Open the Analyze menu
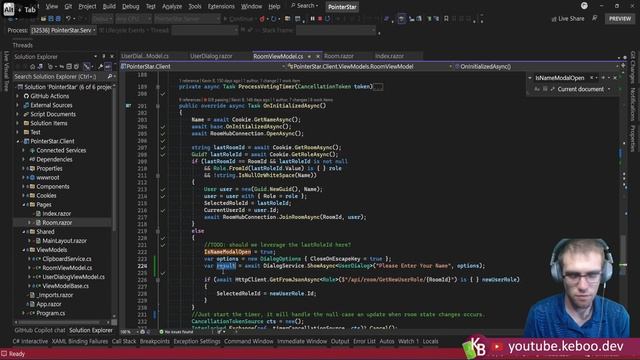The image size is (640, 360). point(172,7)
